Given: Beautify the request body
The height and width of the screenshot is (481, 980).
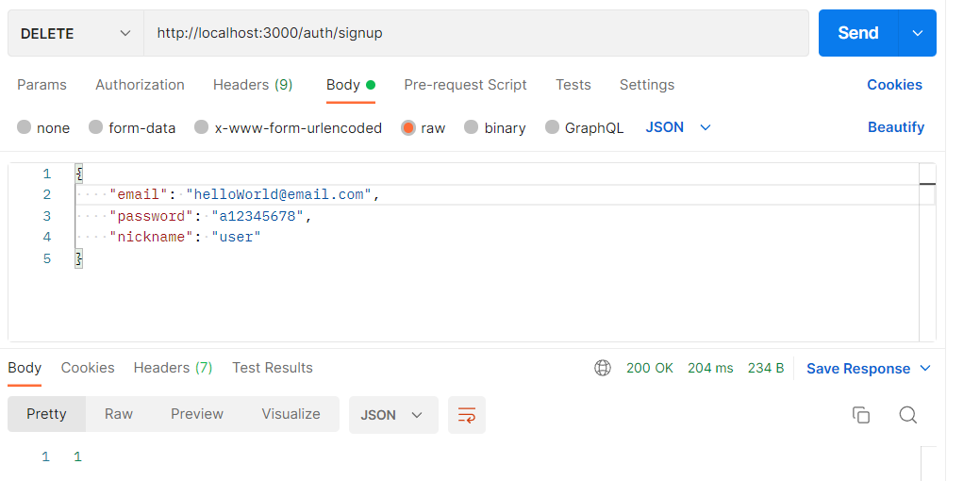Looking at the screenshot, I should 896,127.
